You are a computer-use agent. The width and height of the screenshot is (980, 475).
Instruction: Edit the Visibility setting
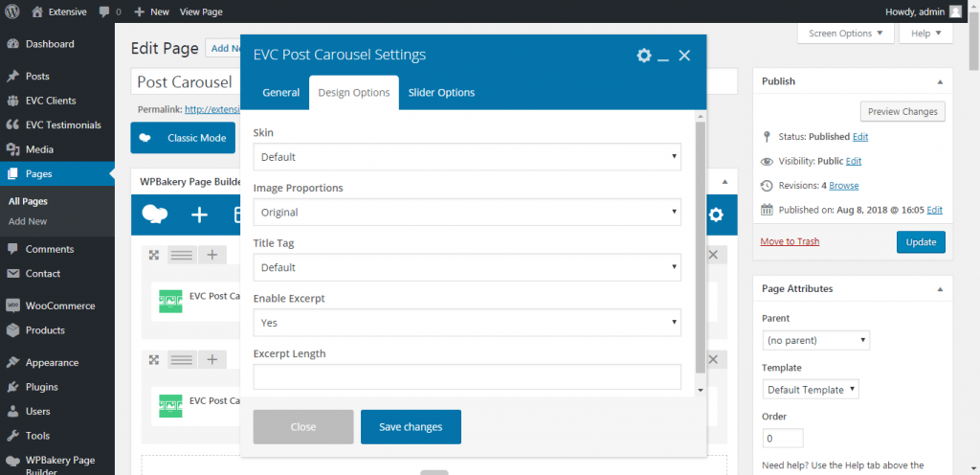854,161
